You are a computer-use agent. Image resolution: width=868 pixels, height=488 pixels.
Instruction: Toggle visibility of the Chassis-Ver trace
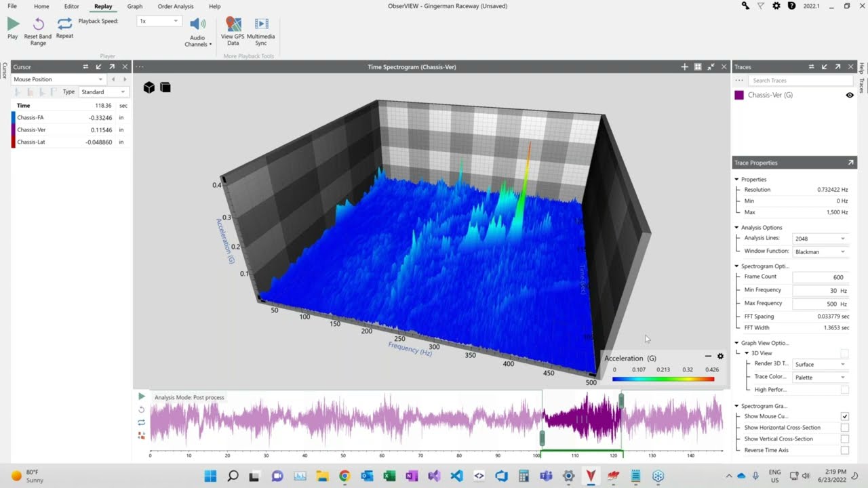tap(850, 95)
